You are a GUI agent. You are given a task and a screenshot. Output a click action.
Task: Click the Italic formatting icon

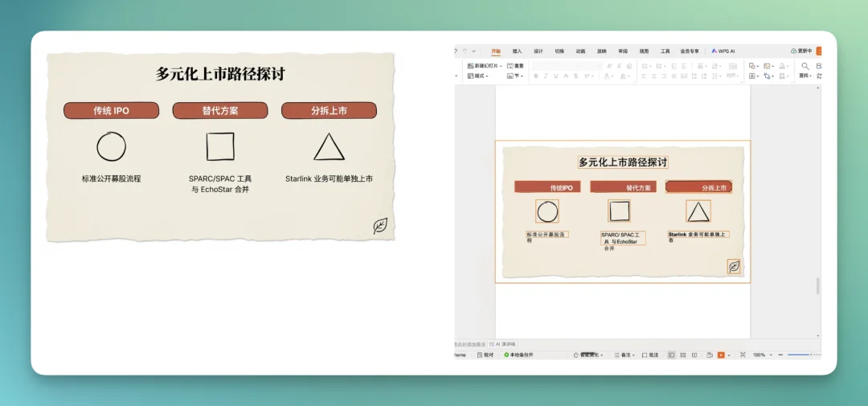(x=546, y=76)
